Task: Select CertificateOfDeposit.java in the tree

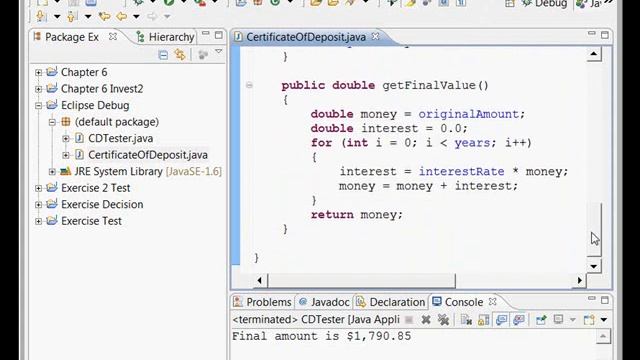Action: [x=148, y=155]
